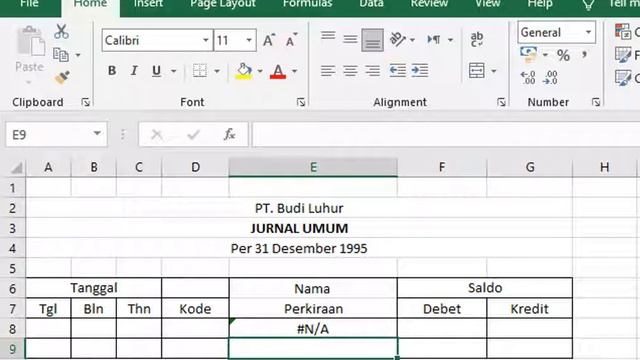Apply Comma Style

click(585, 55)
